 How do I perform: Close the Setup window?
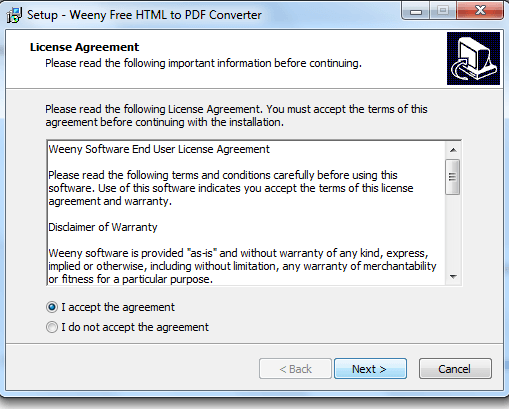(480, 12)
